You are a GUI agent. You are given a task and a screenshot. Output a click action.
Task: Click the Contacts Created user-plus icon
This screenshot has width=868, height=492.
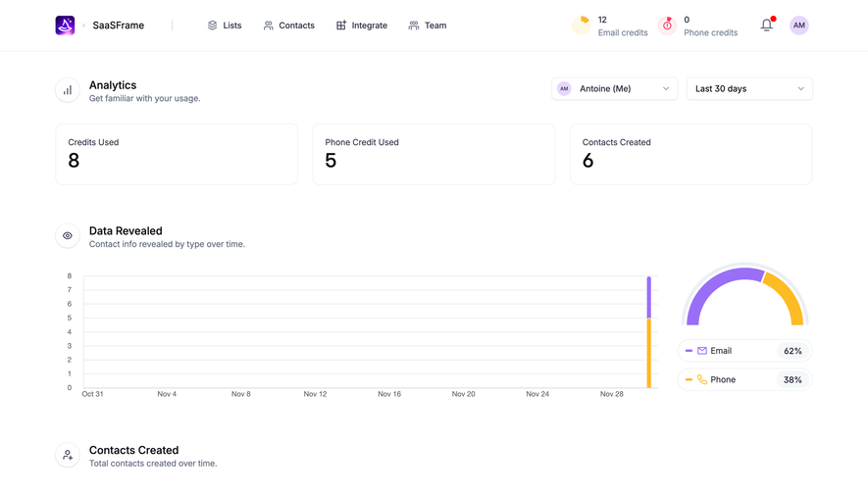coord(68,456)
